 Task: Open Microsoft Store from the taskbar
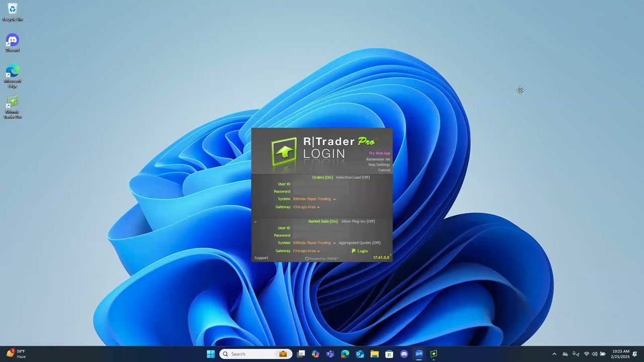[x=389, y=354]
